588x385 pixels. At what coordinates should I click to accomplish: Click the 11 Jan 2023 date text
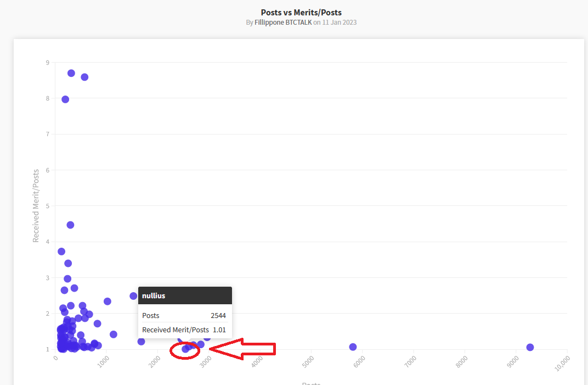(338, 23)
